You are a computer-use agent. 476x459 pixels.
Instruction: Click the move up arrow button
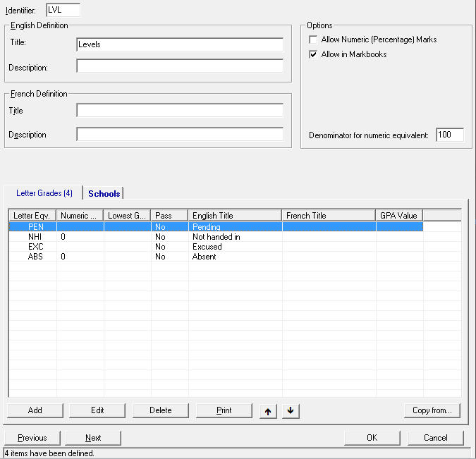pos(267,411)
